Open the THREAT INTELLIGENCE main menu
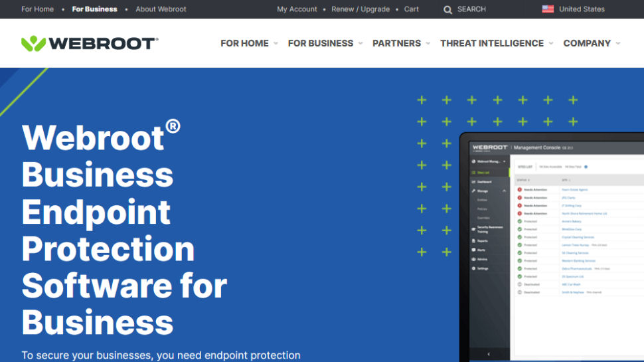644x362 pixels. point(491,43)
